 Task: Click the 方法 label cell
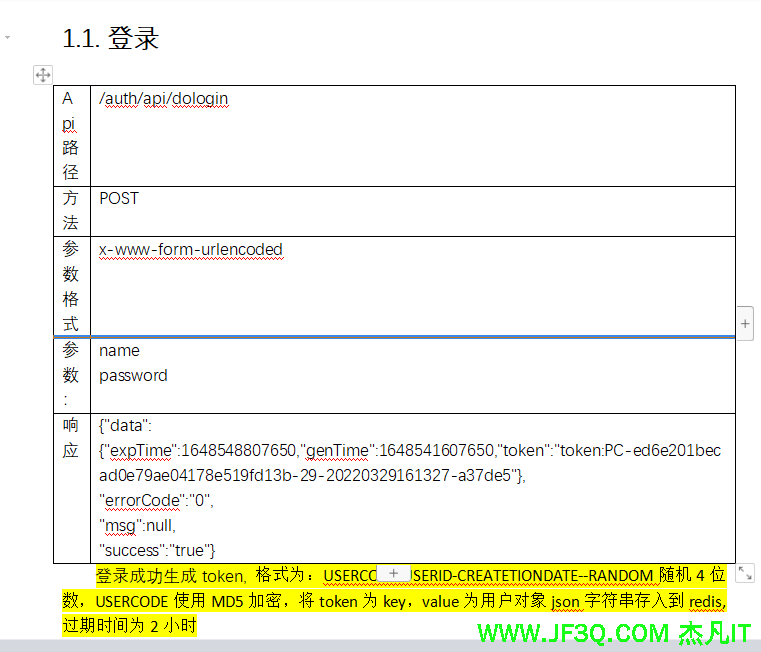(x=70, y=210)
